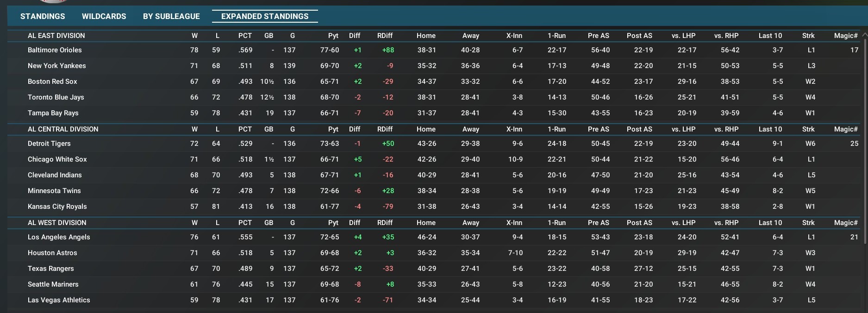Sort AL Central by vs. LHP header
Image resolution: width=868 pixels, height=313 pixels.
[683, 129]
